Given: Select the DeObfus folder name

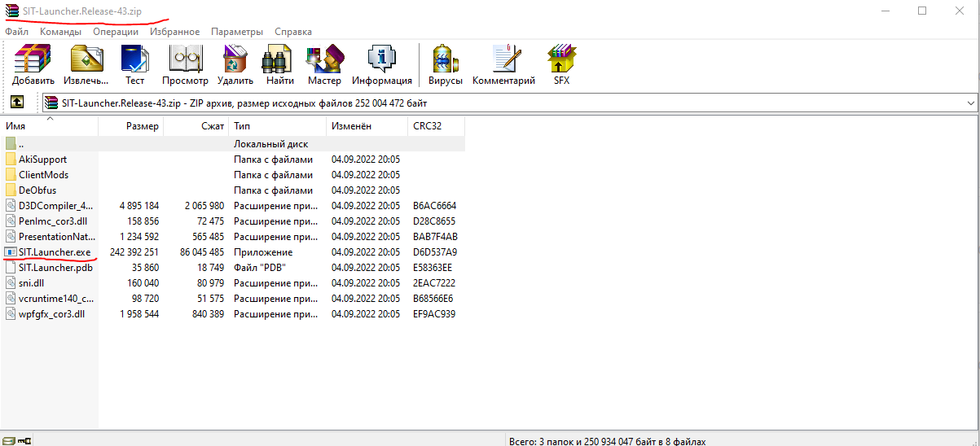Looking at the screenshot, I should pos(37,190).
